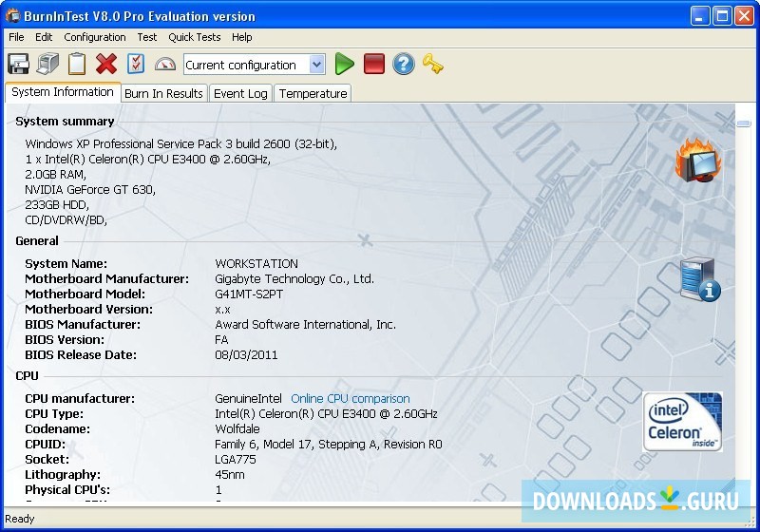Screen dimensions: 760x532
Task: Click the BIOS release date 08/03/2011
Action: (246, 355)
